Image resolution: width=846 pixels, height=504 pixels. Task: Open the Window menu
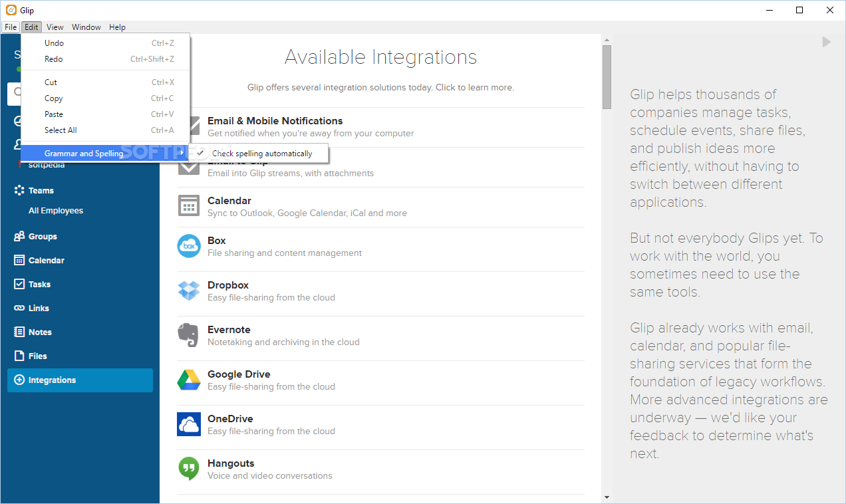pyautogui.click(x=86, y=27)
